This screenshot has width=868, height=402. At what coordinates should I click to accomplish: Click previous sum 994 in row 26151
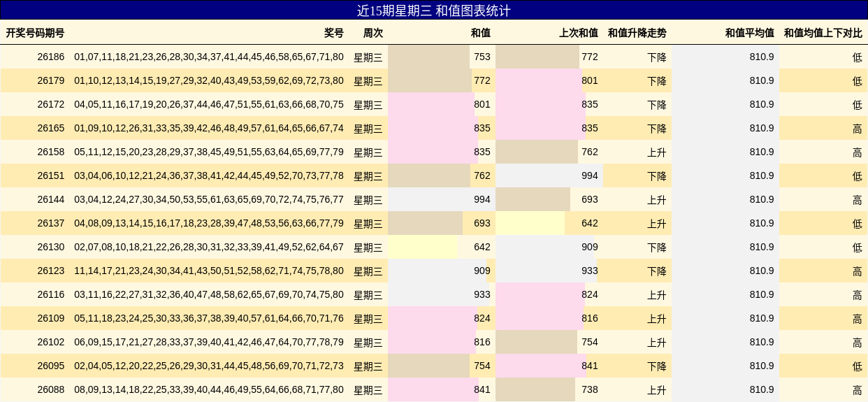point(590,175)
